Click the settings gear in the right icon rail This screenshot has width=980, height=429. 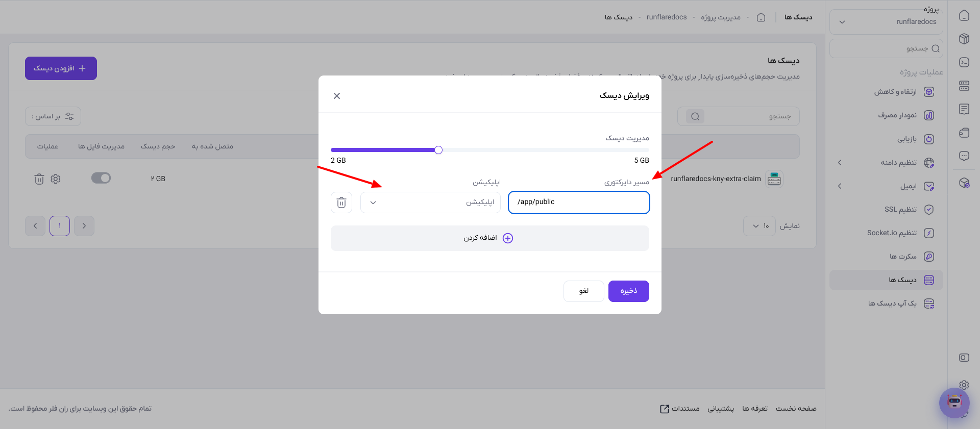coord(964,385)
